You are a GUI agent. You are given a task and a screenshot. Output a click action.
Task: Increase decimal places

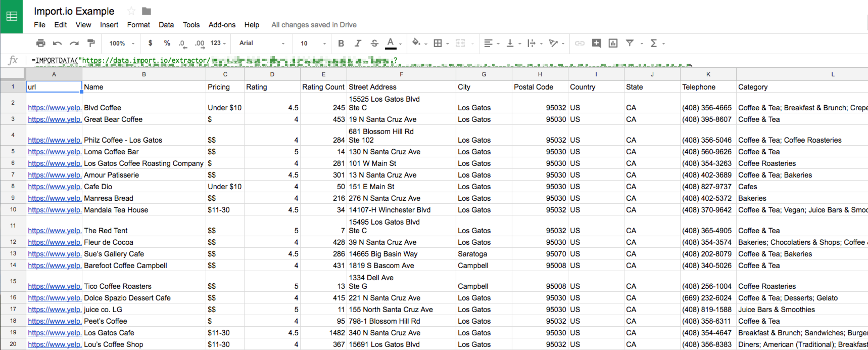[200, 43]
